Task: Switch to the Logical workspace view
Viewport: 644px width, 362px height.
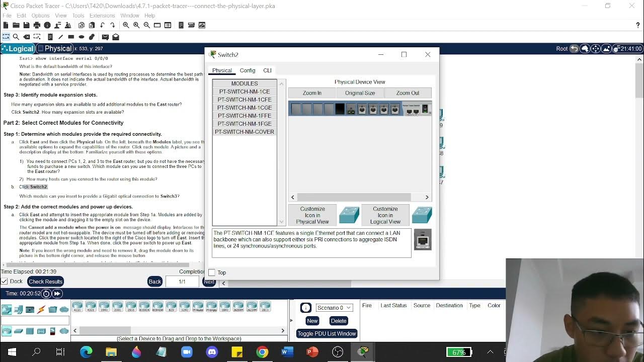Action: pyautogui.click(x=18, y=49)
